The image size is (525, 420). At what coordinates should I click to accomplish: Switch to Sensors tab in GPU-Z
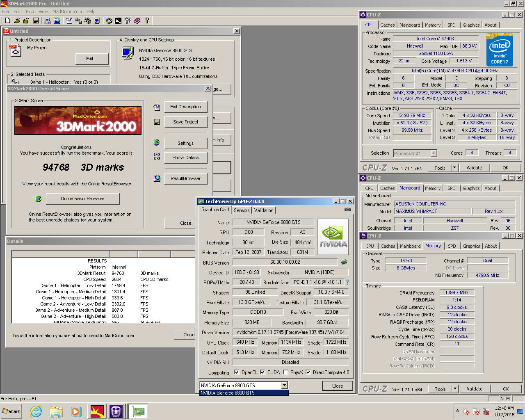pos(242,210)
